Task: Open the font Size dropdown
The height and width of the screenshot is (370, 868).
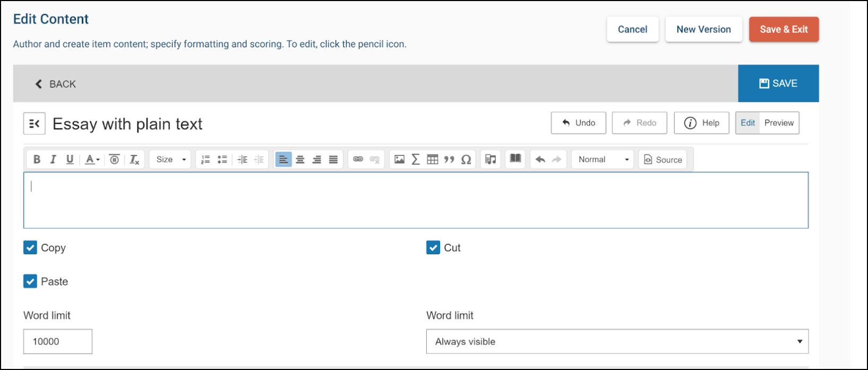Action: [170, 159]
